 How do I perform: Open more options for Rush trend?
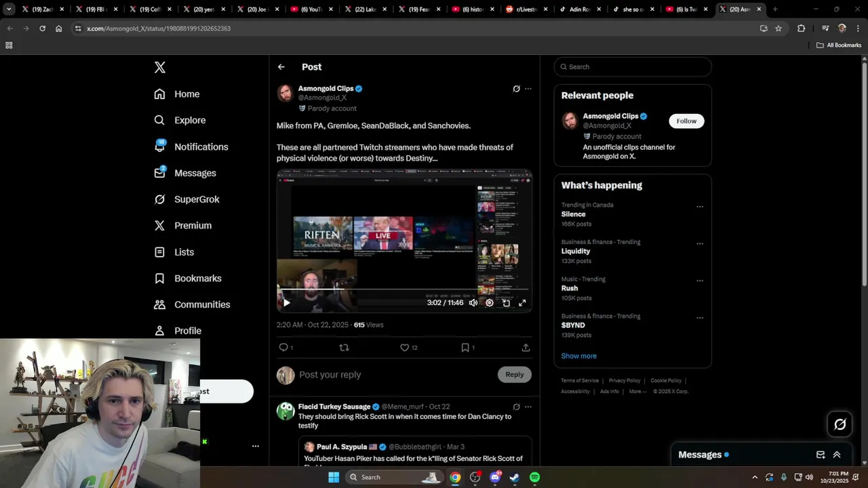pyautogui.click(x=700, y=281)
